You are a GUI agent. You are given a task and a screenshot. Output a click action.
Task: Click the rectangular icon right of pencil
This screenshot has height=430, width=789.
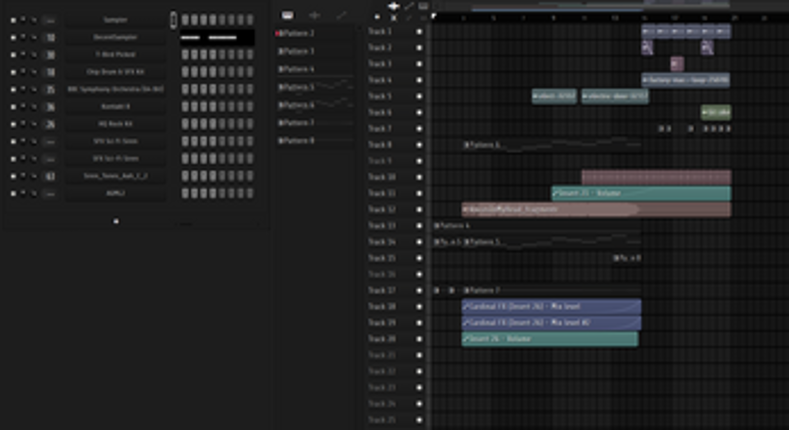point(423,6)
